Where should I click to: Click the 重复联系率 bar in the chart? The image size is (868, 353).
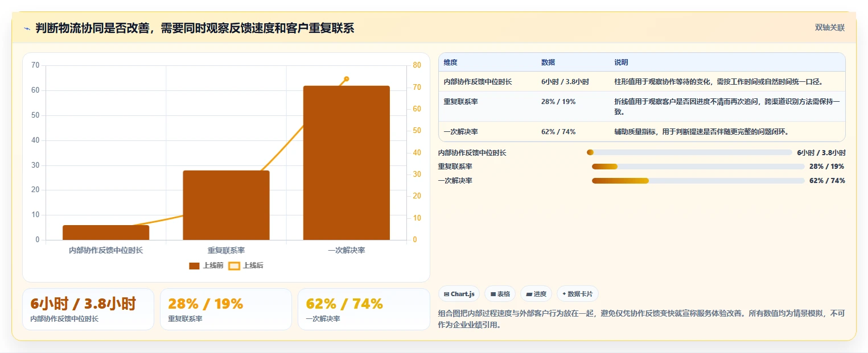(x=226, y=205)
